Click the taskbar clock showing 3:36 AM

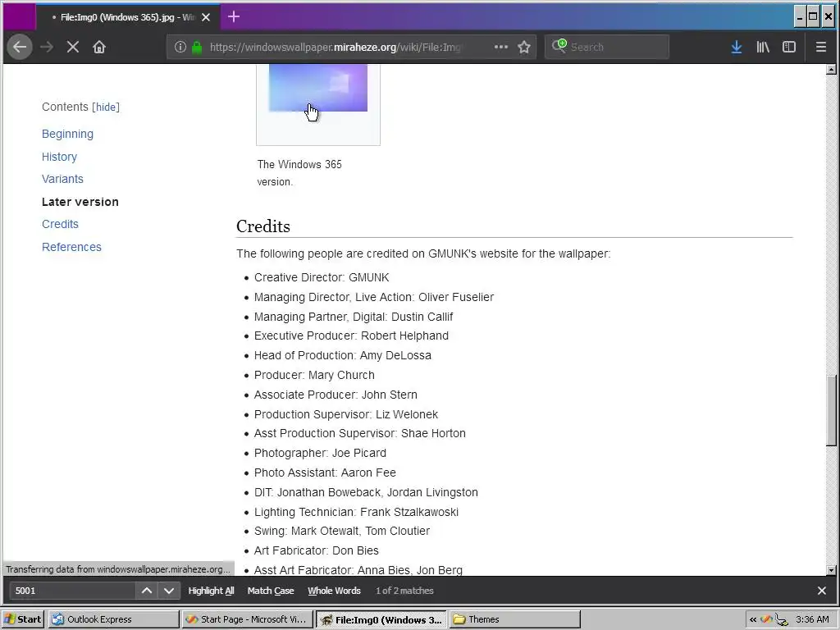pyautogui.click(x=812, y=619)
